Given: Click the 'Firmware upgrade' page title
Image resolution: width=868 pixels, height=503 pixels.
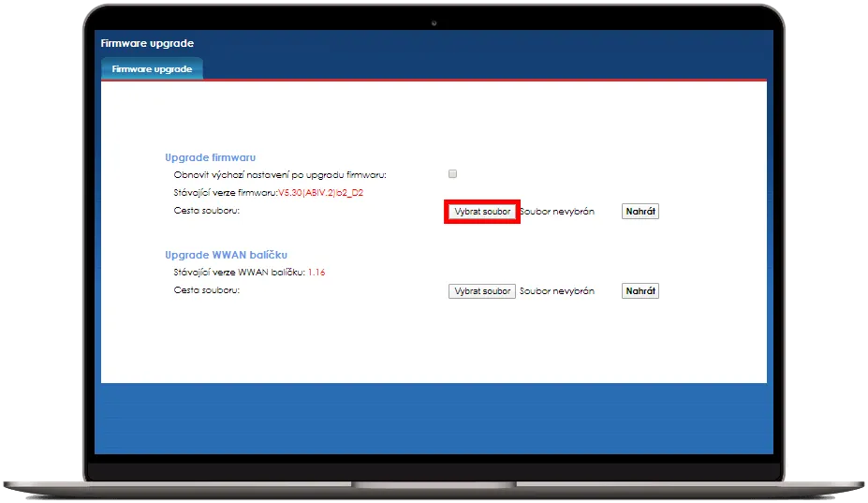Looking at the screenshot, I should point(147,43).
